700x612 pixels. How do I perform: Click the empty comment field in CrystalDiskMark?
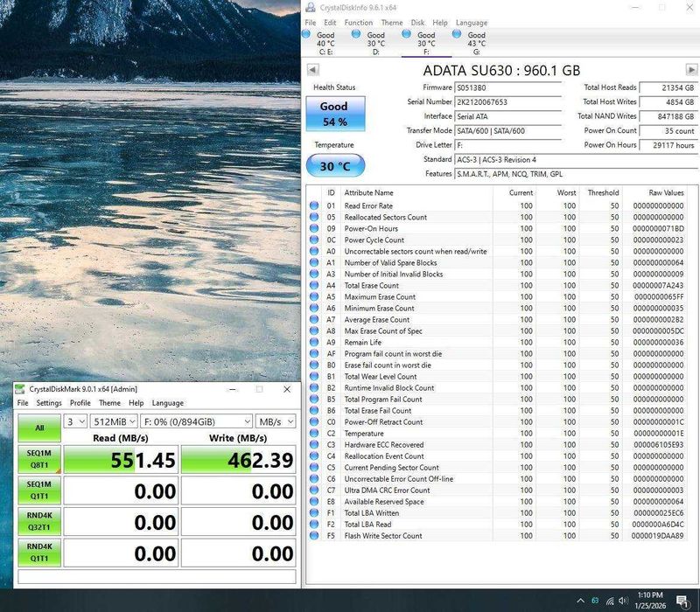coord(157,576)
